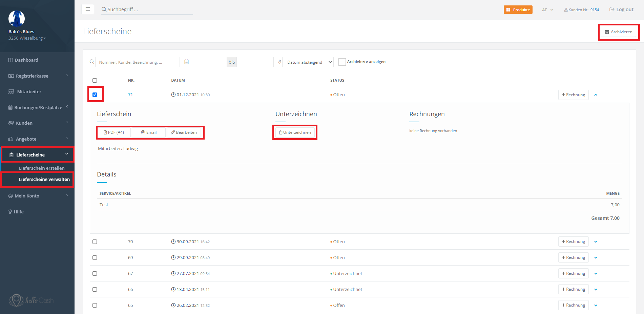Click the hello Cash logo
The width and height of the screenshot is (644, 314).
[x=31, y=300]
